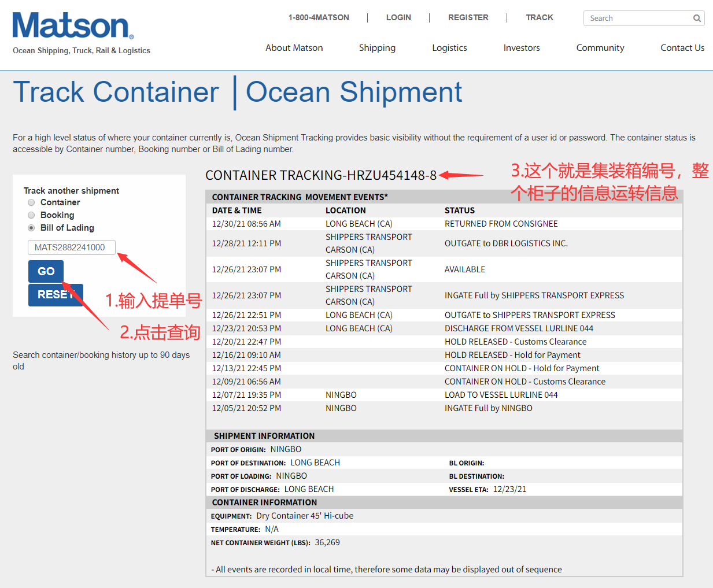
Task: Click the container tracking number heading
Action: point(321,175)
